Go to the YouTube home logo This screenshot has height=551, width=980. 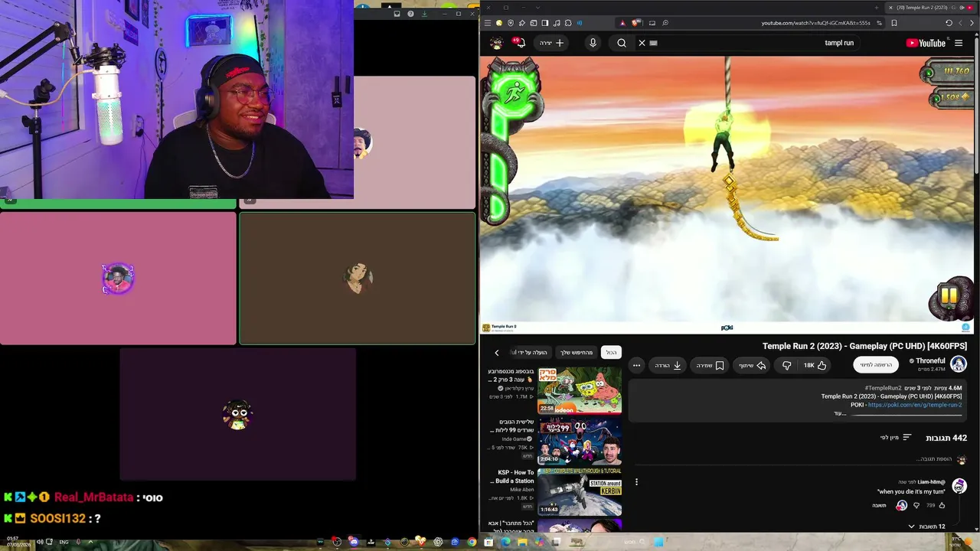tap(926, 43)
